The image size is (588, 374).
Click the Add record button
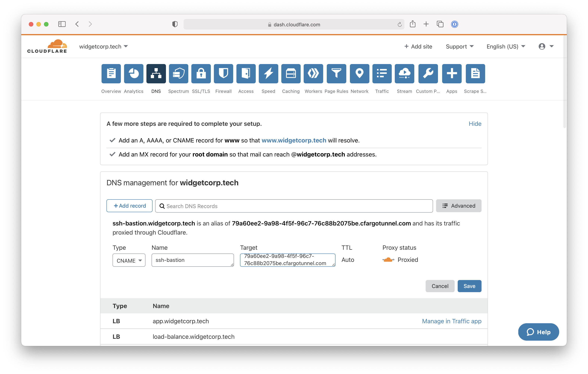tap(129, 206)
